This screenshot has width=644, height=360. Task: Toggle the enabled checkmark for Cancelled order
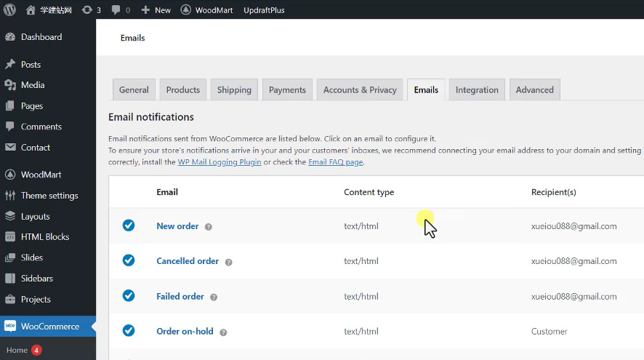coord(129,260)
